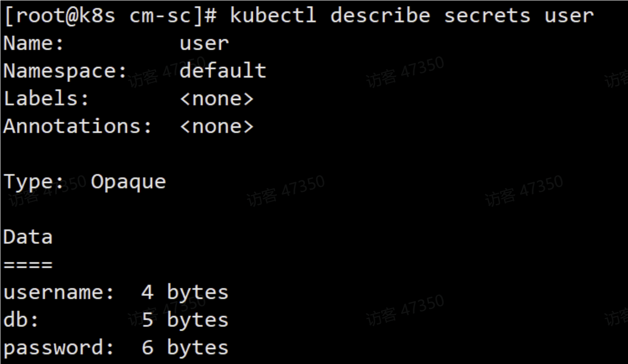This screenshot has width=628, height=364.
Task: Click the namespace value "default"
Action: [223, 71]
